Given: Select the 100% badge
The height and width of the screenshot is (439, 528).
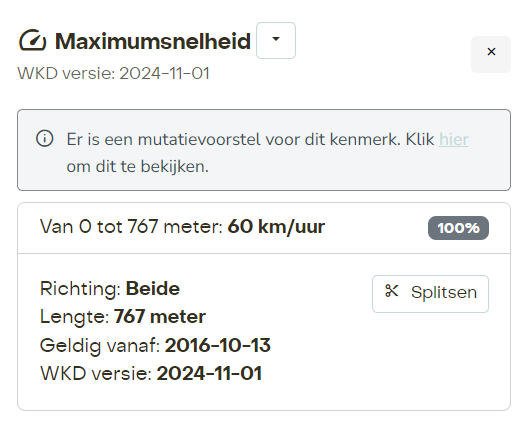Looking at the screenshot, I should [458, 228].
